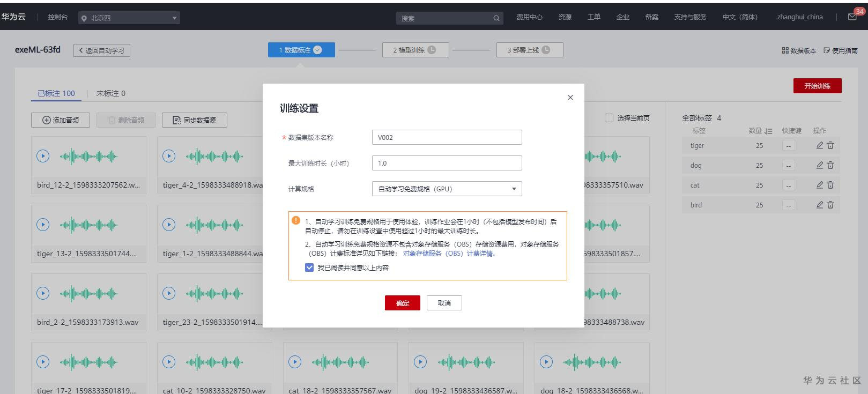The image size is (868, 394).
Task: Open 控制台 console link
Action: pos(58,17)
